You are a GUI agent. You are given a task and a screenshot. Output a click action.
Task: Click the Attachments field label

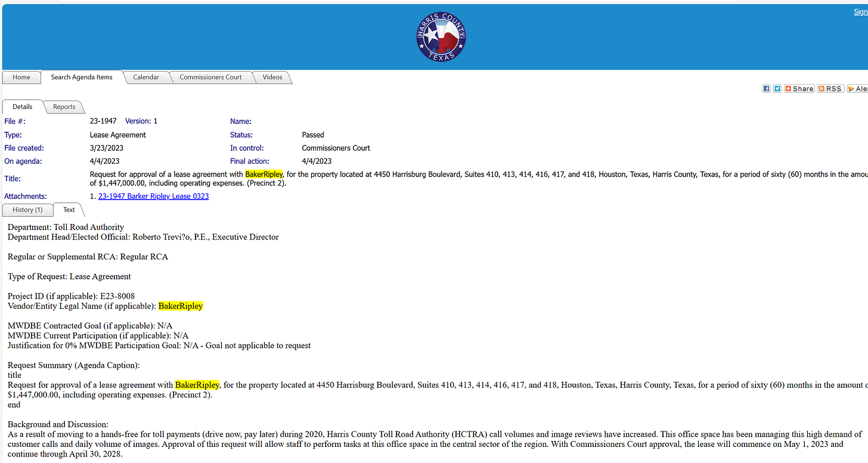click(x=26, y=196)
